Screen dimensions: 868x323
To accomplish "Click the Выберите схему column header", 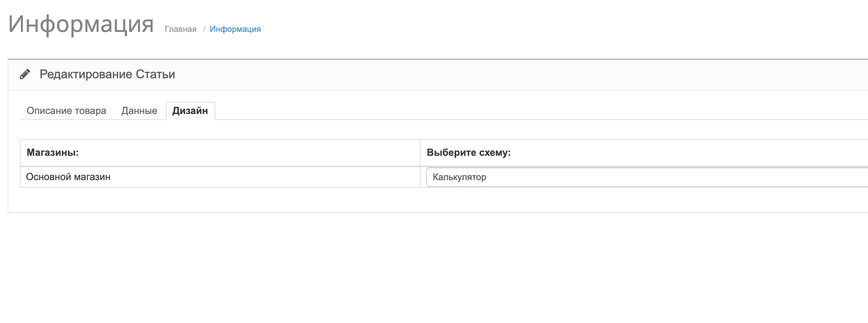I will click(469, 152).
